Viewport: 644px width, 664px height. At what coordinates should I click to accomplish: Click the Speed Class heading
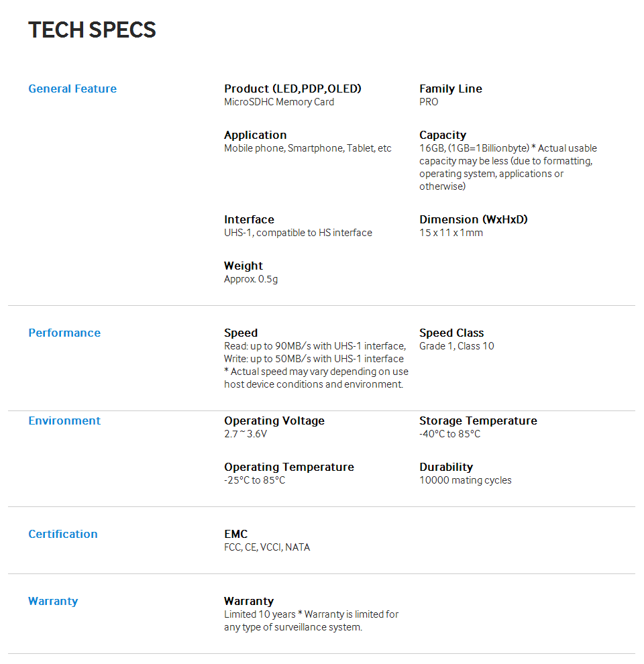[451, 333]
